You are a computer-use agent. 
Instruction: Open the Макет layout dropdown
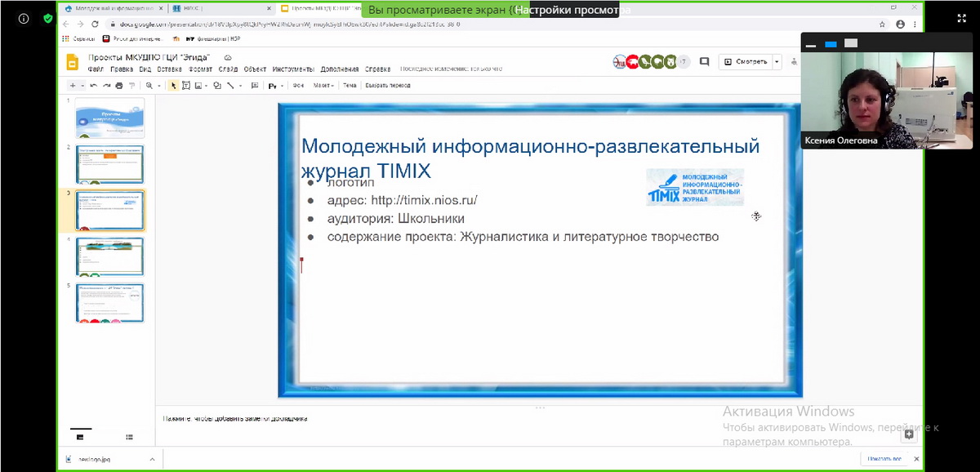pos(324,86)
